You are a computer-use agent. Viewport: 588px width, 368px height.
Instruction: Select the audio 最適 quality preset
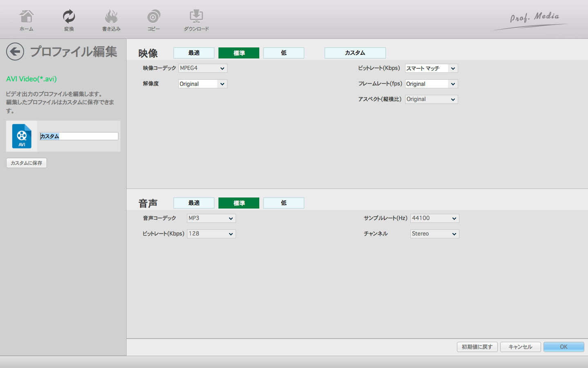194,203
